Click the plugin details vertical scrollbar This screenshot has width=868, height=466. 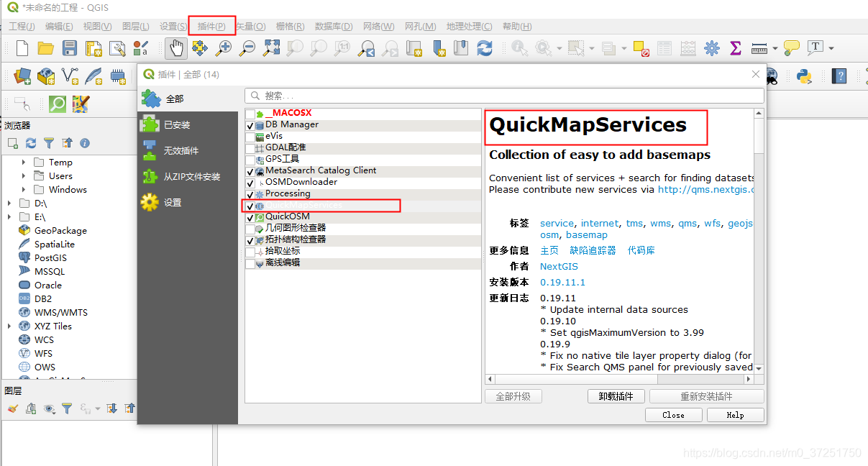click(759, 241)
